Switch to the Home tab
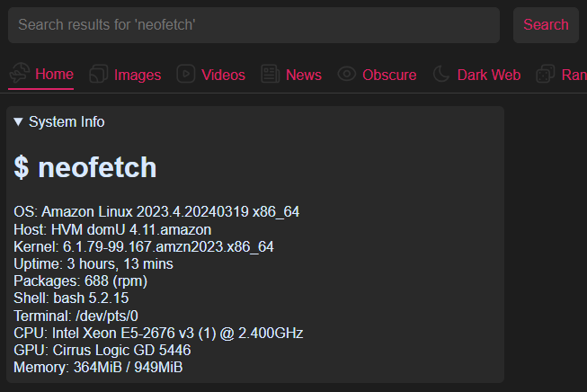 pyautogui.click(x=54, y=75)
